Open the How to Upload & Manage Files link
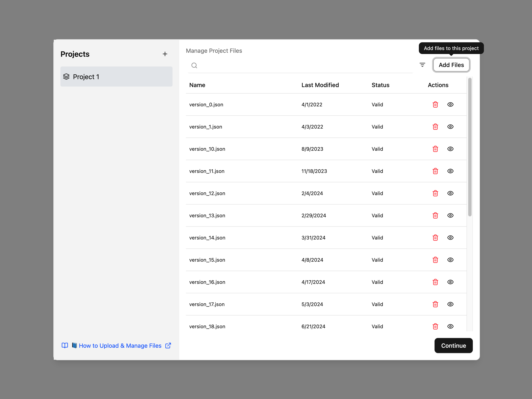Image resolution: width=532 pixels, height=399 pixels. tap(120, 346)
